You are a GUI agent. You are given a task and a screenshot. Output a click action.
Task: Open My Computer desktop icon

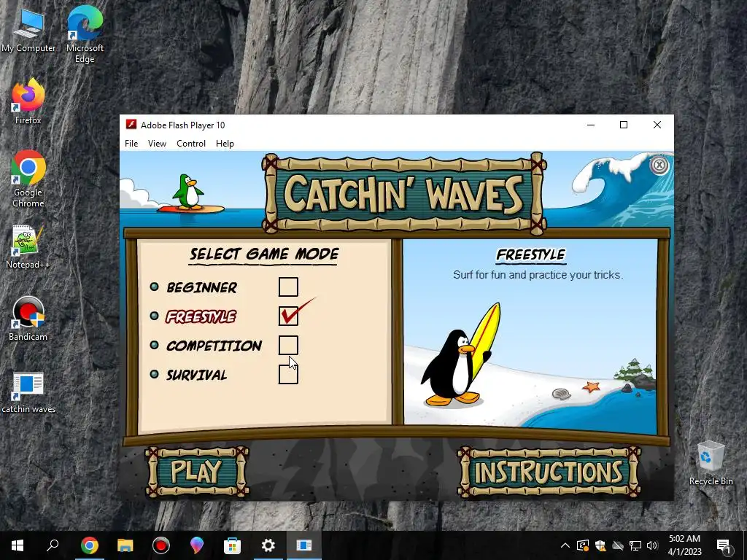click(x=28, y=31)
